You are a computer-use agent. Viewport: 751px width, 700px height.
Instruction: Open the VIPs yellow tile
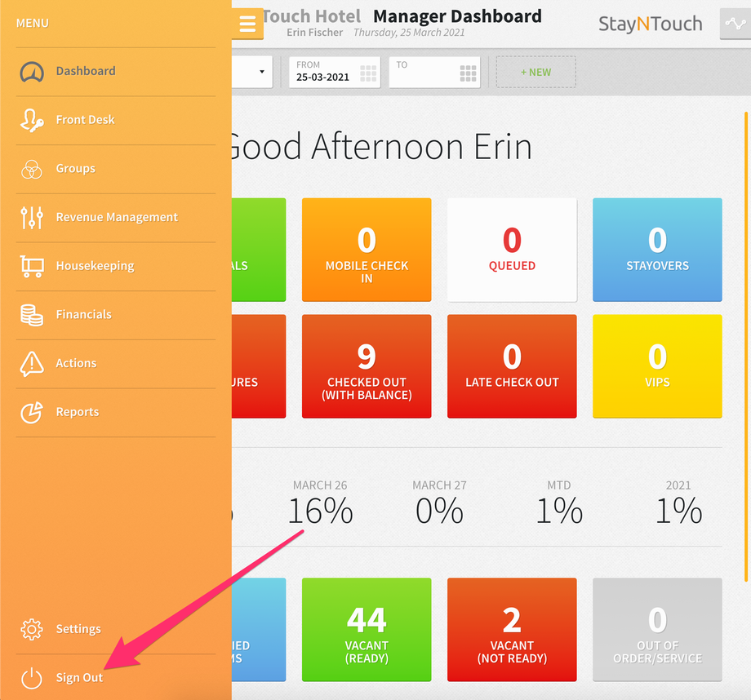click(657, 366)
